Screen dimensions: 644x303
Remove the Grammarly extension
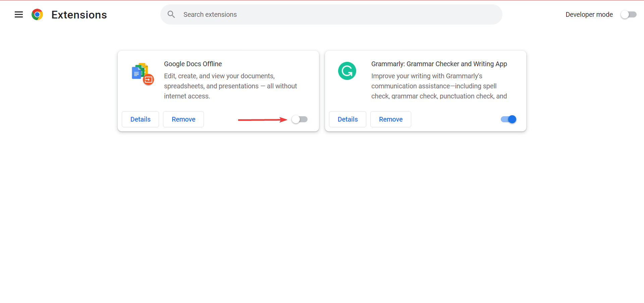390,119
